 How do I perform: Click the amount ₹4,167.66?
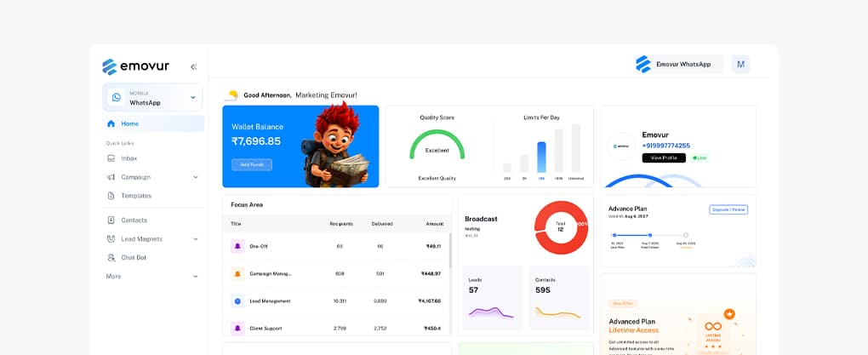430,301
